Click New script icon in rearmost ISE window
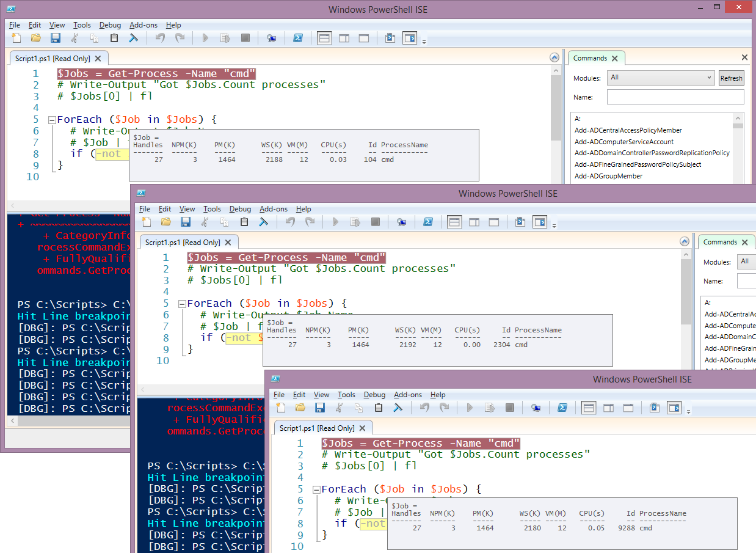This screenshot has width=756, height=553. (16, 38)
